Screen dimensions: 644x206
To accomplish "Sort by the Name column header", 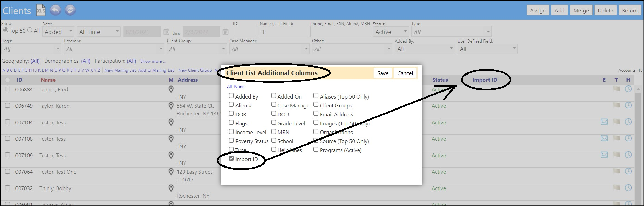I will point(48,80).
